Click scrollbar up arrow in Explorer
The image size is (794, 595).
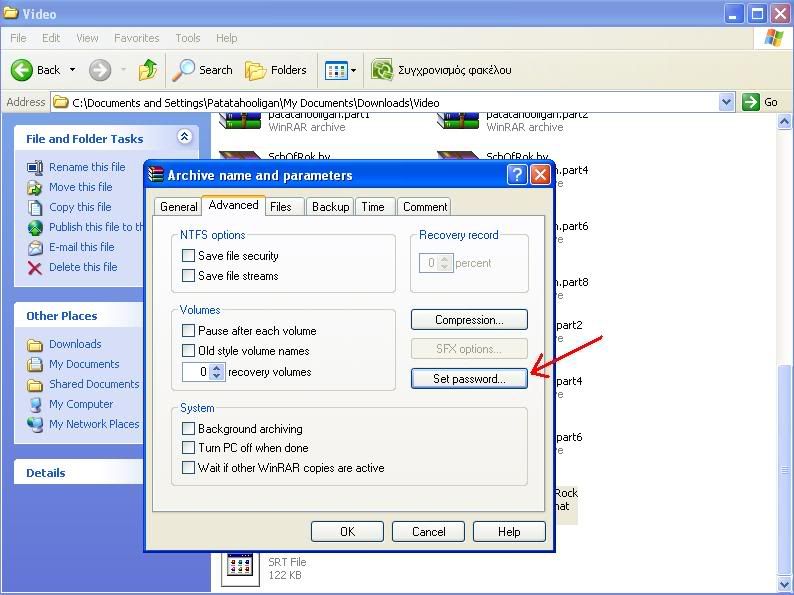784,122
